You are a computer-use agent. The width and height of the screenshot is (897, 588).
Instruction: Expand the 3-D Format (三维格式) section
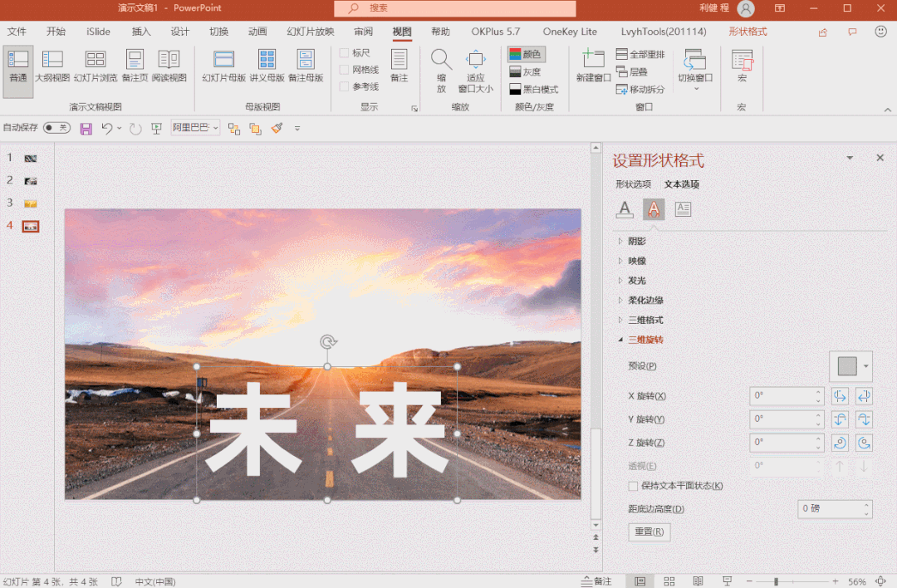(645, 320)
